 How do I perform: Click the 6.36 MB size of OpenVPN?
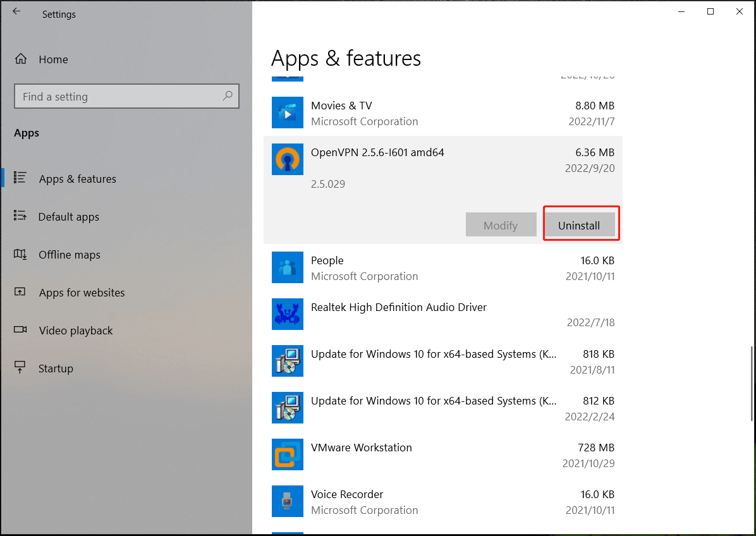click(x=595, y=153)
